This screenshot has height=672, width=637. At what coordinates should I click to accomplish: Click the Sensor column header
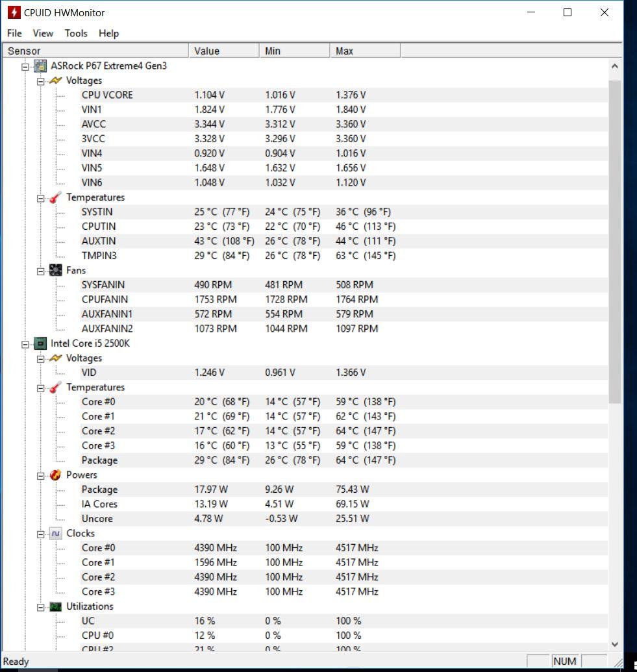[95, 51]
